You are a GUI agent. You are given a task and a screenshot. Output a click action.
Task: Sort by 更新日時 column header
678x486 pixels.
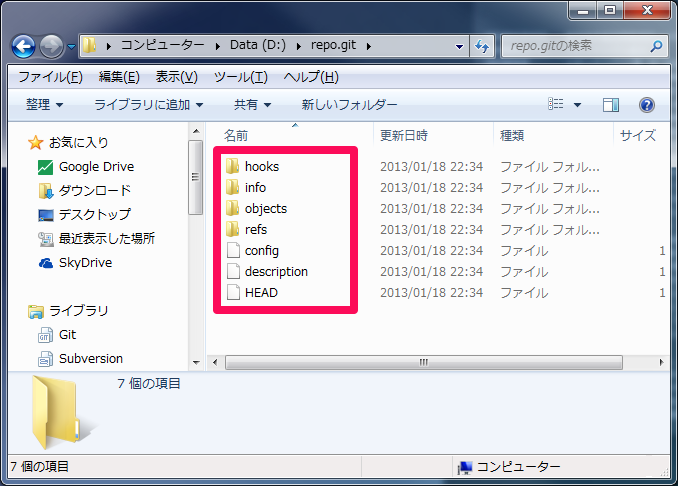[x=403, y=135]
